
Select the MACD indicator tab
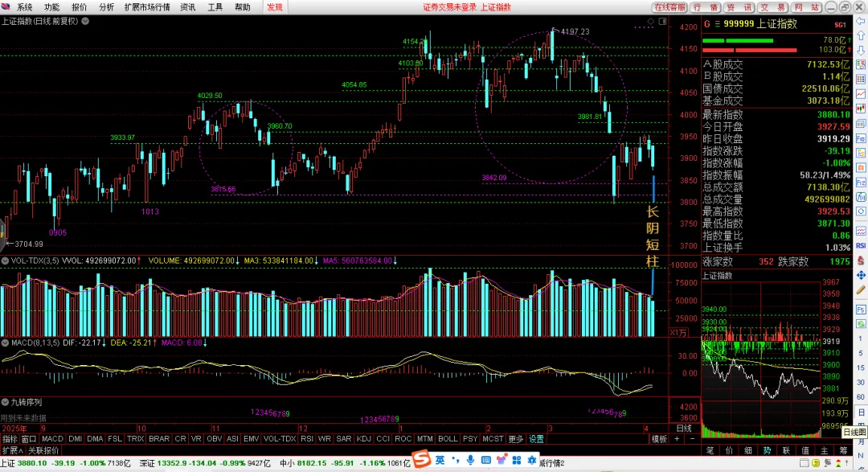(52, 439)
